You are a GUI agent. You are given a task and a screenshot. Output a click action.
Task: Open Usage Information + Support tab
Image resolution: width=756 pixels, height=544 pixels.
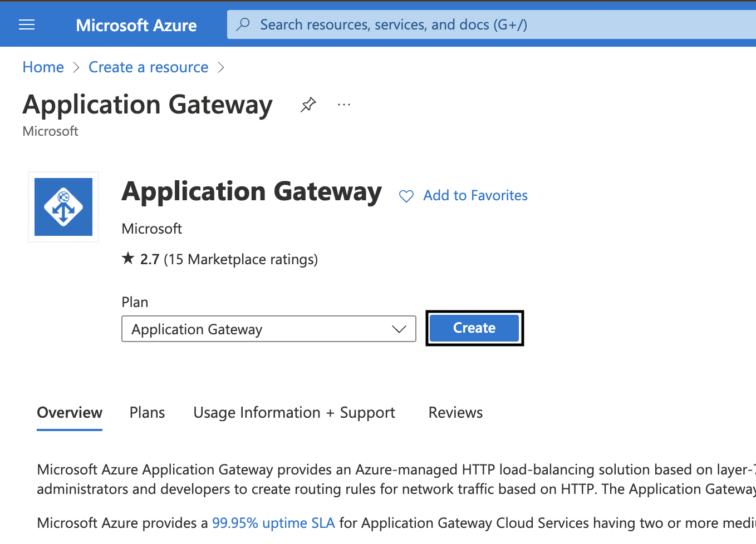tap(294, 413)
